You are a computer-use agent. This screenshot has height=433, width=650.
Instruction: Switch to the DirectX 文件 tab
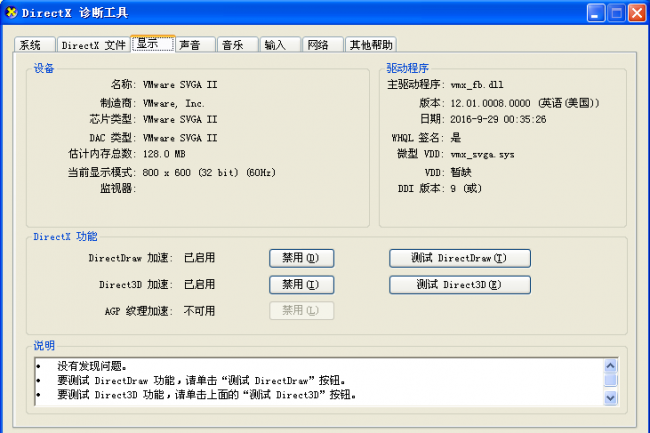coord(93,45)
